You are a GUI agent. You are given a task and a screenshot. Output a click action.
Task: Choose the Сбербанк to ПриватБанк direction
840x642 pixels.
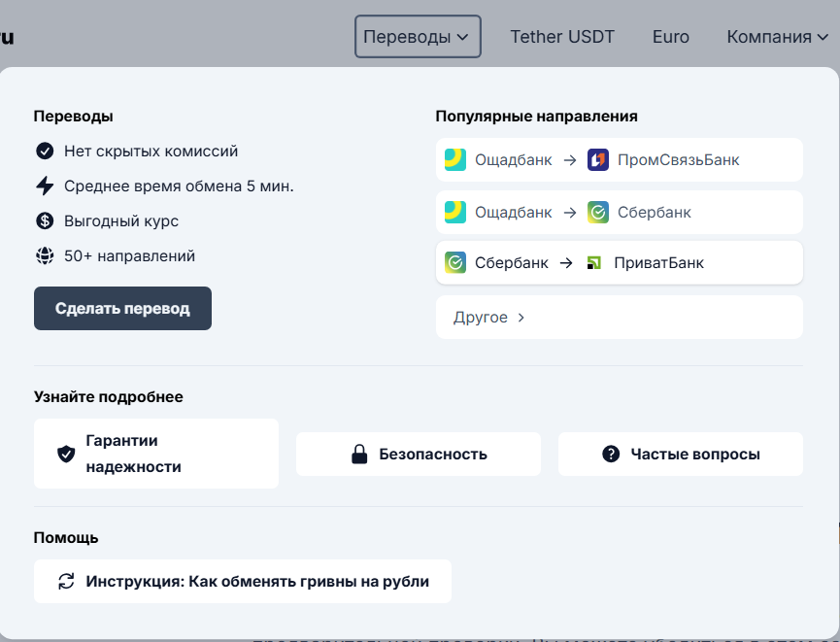[619, 263]
